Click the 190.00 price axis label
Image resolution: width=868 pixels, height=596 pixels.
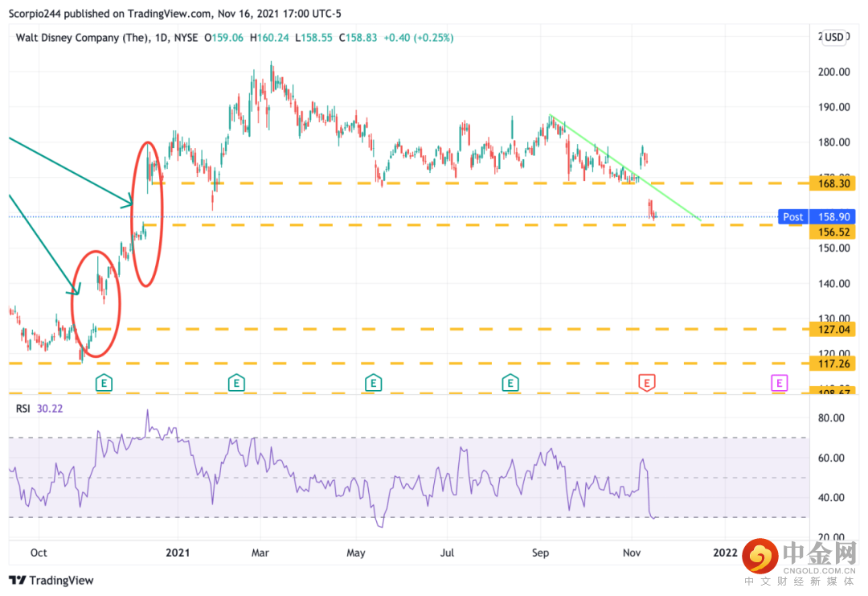(x=833, y=107)
